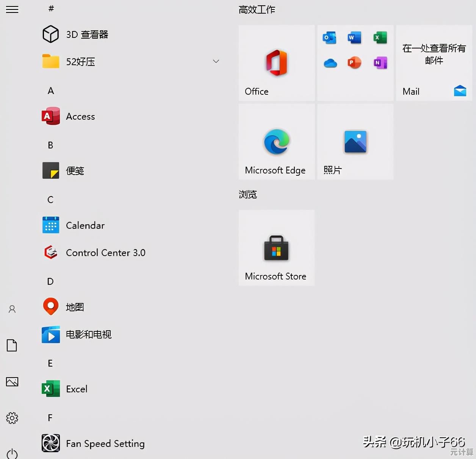Jump via the letter C header
The image size is (476, 459).
pyautogui.click(x=50, y=200)
